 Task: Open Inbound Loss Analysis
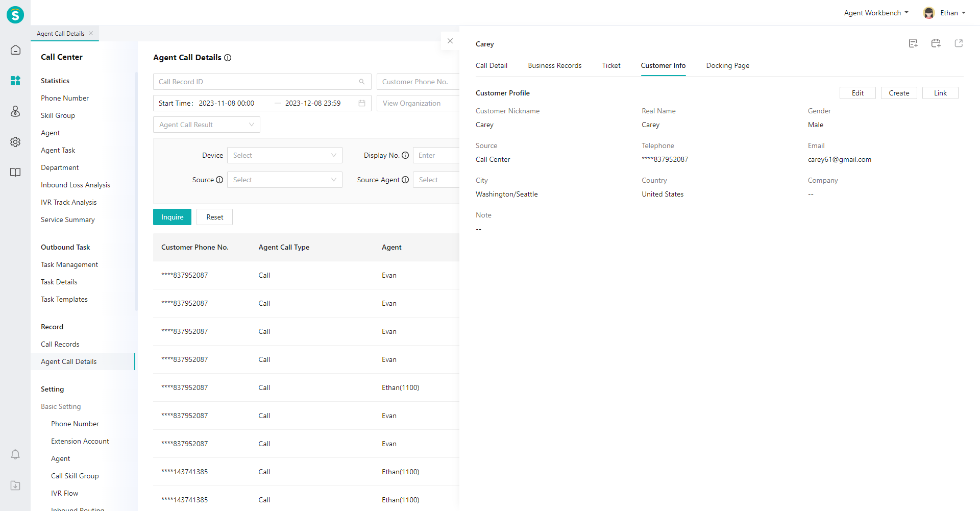[76, 185]
